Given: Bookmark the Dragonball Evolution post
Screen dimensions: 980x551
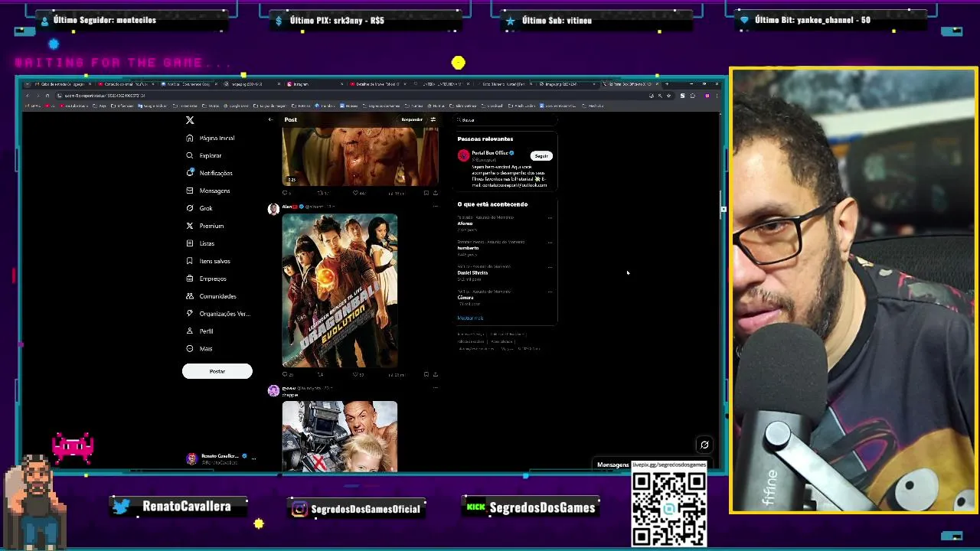Looking at the screenshot, I should tap(426, 374).
